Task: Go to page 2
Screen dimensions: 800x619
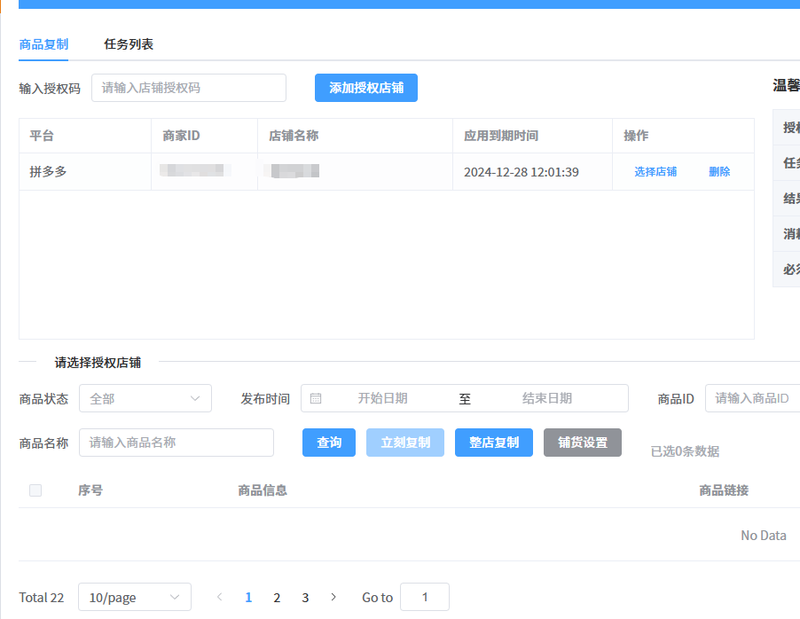Action: [277, 597]
